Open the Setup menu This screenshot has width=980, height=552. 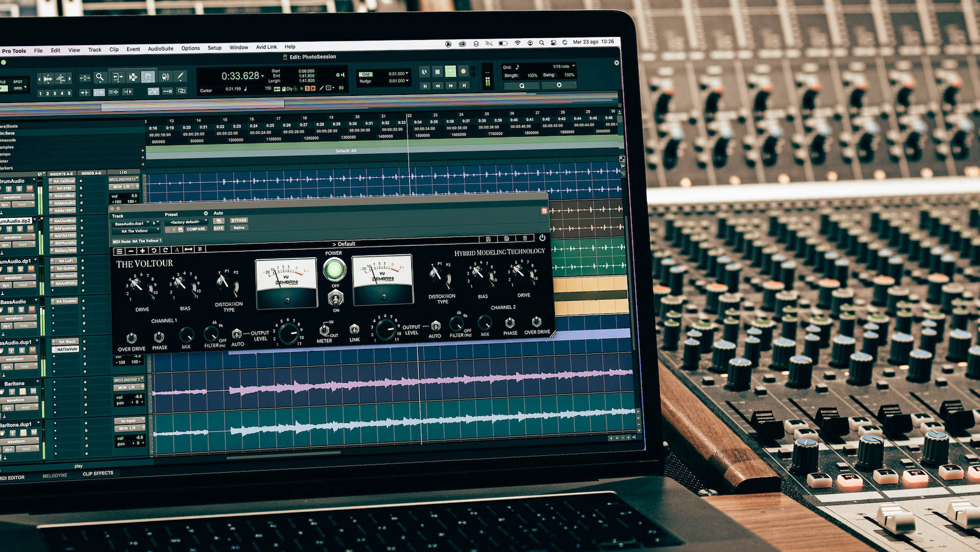(x=214, y=48)
